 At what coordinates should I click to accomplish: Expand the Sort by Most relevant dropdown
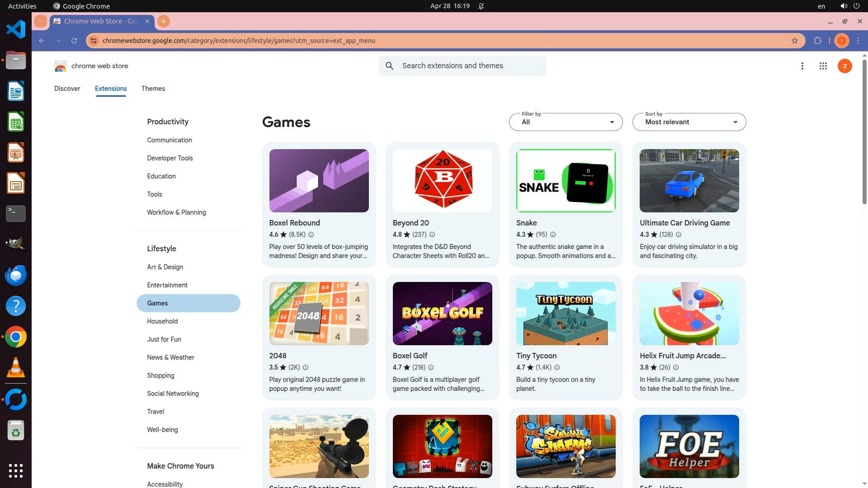point(689,122)
